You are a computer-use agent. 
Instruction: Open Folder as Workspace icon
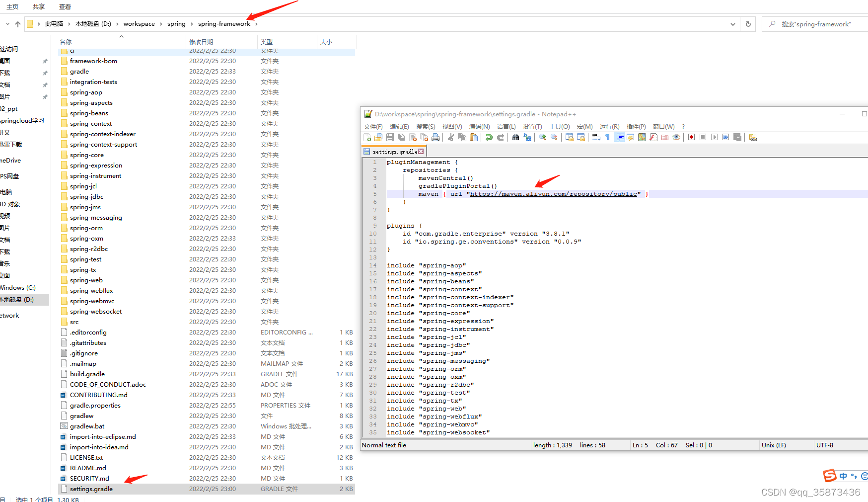pyautogui.click(x=665, y=138)
